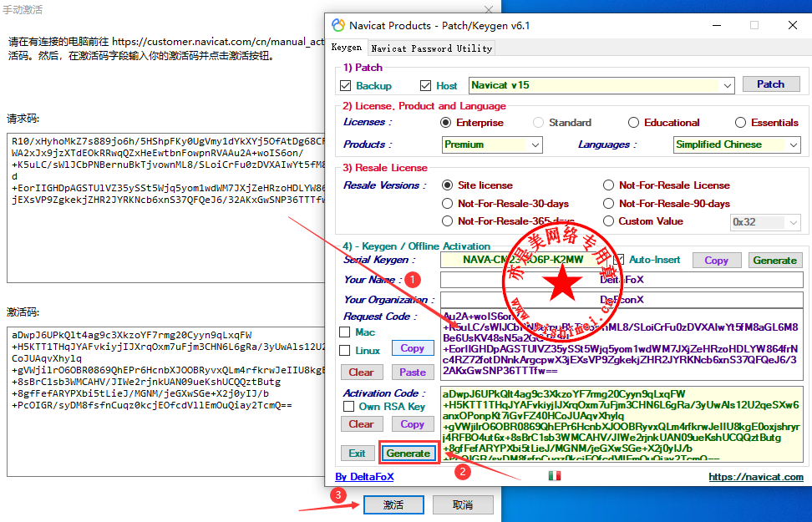This screenshot has height=522, width=812.
Task: Select the Custom Value radio button
Action: [608, 221]
